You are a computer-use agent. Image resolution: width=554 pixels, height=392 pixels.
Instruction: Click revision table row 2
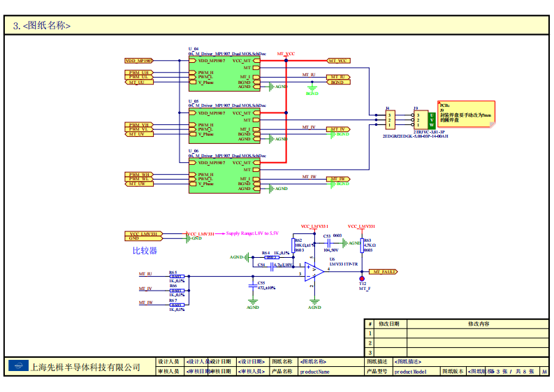point(456,342)
